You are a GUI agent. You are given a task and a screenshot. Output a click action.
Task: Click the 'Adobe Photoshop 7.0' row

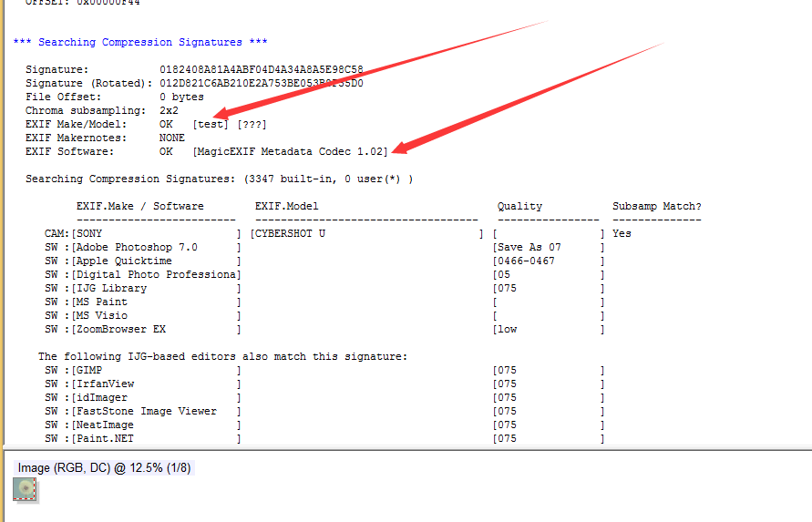(x=137, y=247)
